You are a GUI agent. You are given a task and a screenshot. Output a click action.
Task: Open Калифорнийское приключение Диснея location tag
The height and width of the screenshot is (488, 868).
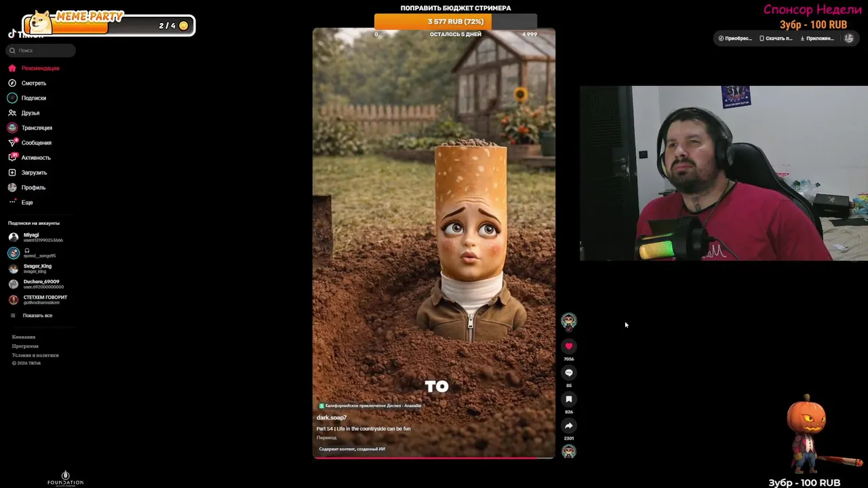click(370, 405)
